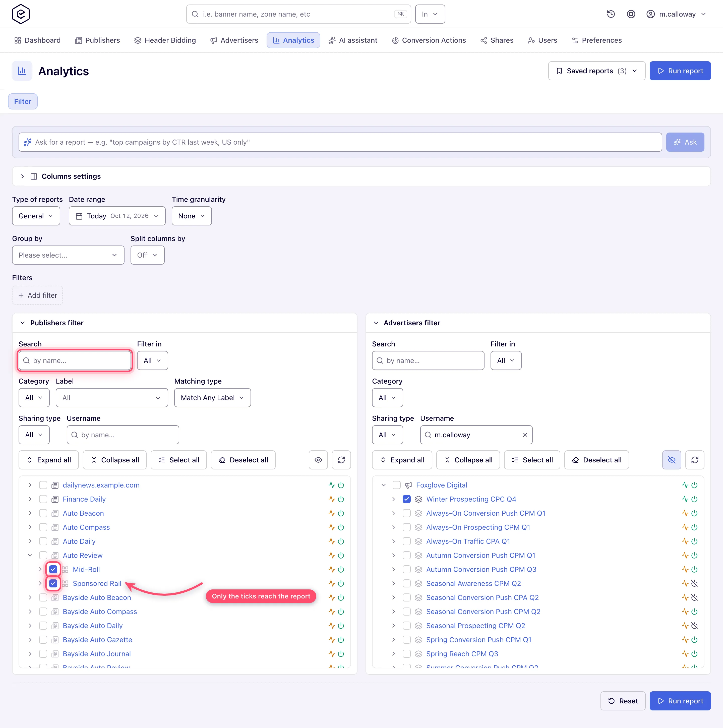Collapse the Foxglove Digital advertiser node
The height and width of the screenshot is (728, 723).
pos(384,485)
